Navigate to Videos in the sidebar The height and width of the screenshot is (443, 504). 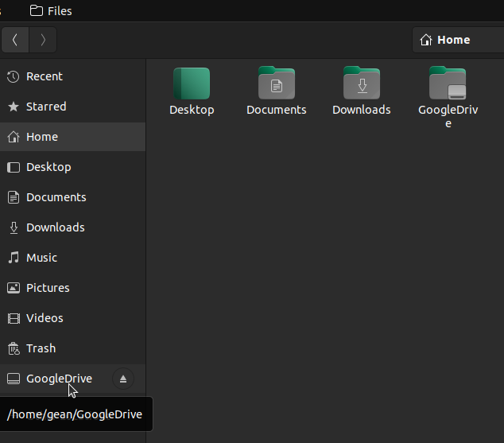(x=45, y=318)
